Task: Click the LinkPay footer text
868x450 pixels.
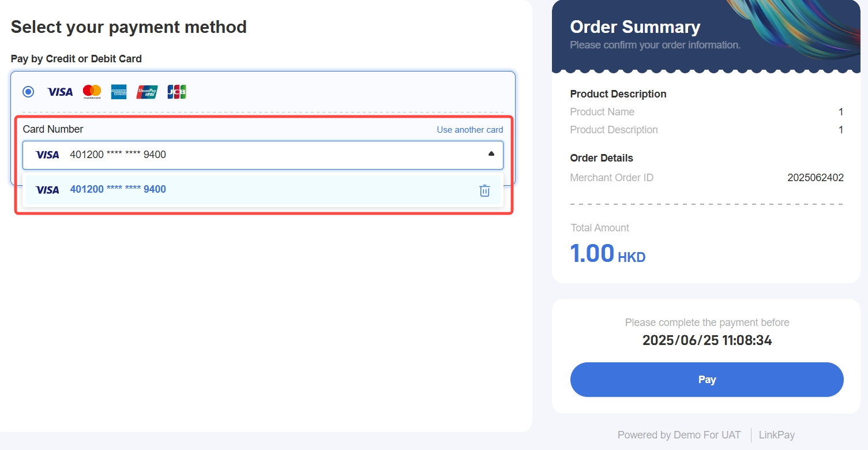Action: pos(776,435)
